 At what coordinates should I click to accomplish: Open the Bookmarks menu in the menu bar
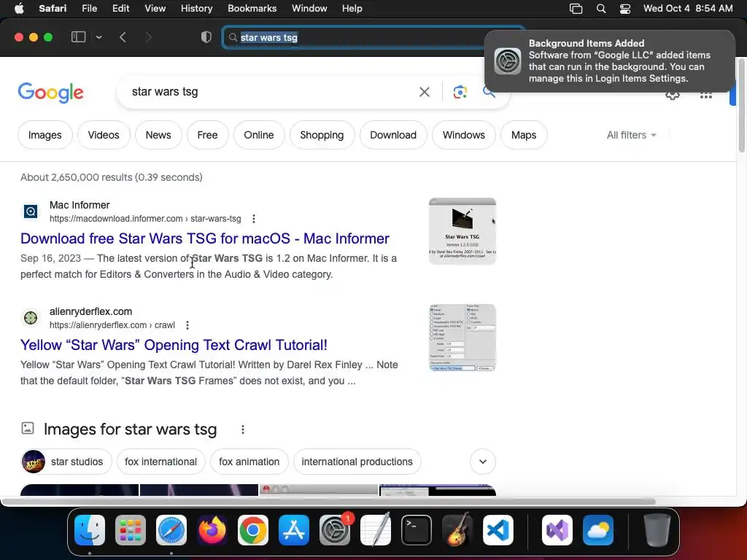(252, 9)
